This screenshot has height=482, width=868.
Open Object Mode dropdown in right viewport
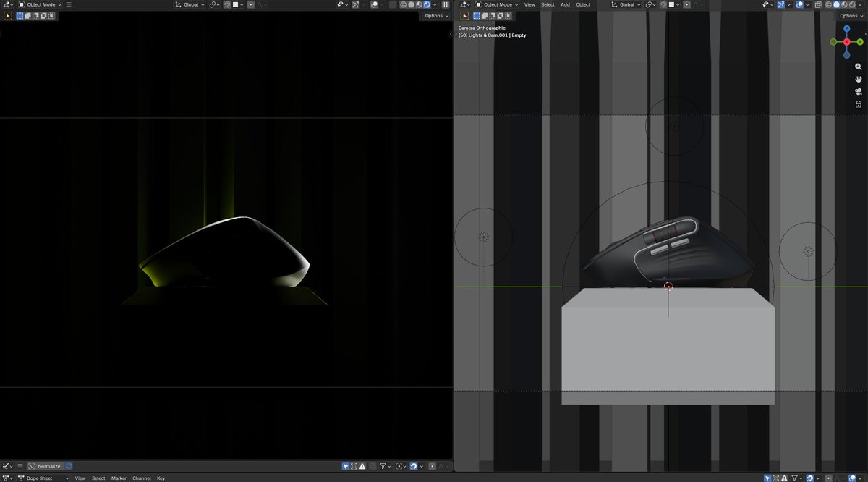click(497, 4)
